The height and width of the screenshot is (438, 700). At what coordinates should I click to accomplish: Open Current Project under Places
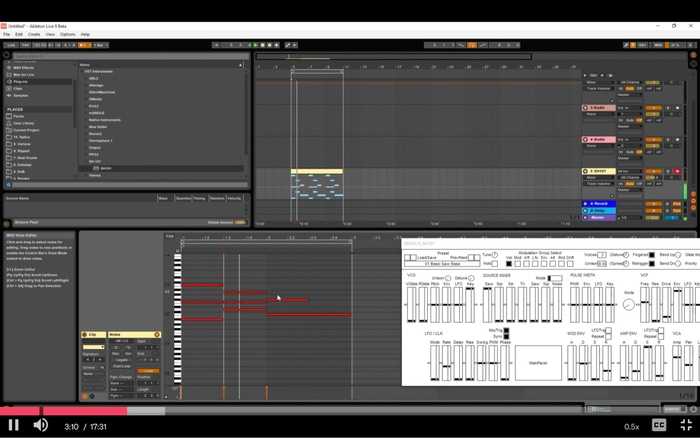26,130
